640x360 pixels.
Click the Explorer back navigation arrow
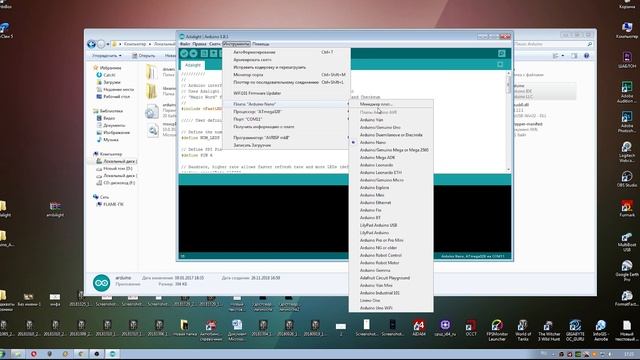[91, 44]
